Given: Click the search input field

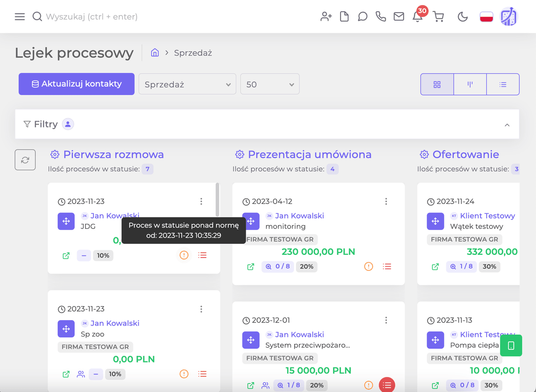Looking at the screenshot, I should point(92,16).
